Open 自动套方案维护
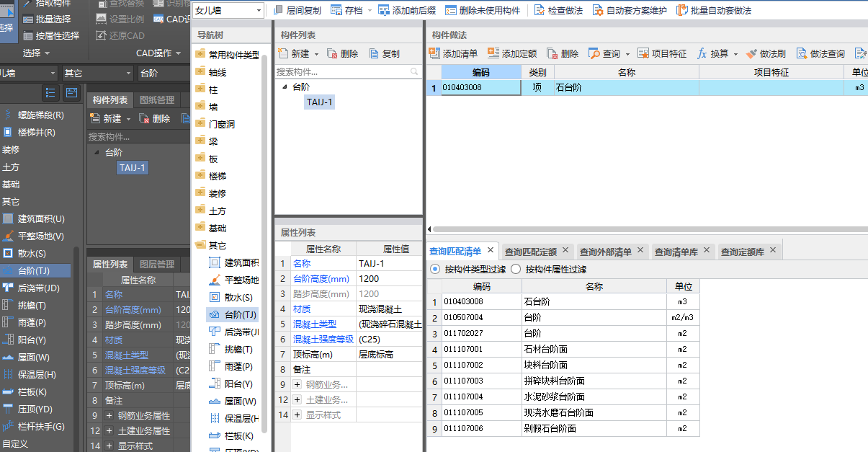The width and height of the screenshot is (868, 452). 630,11
